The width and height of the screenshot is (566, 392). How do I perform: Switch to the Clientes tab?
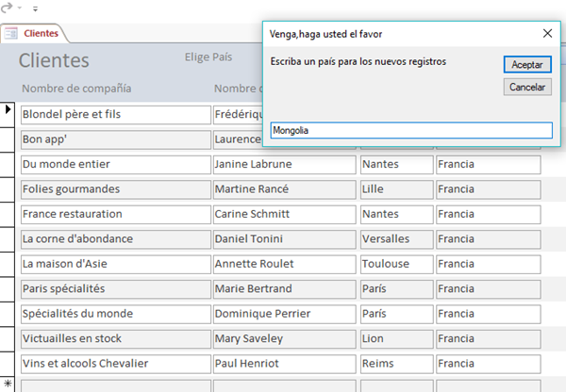(x=41, y=33)
